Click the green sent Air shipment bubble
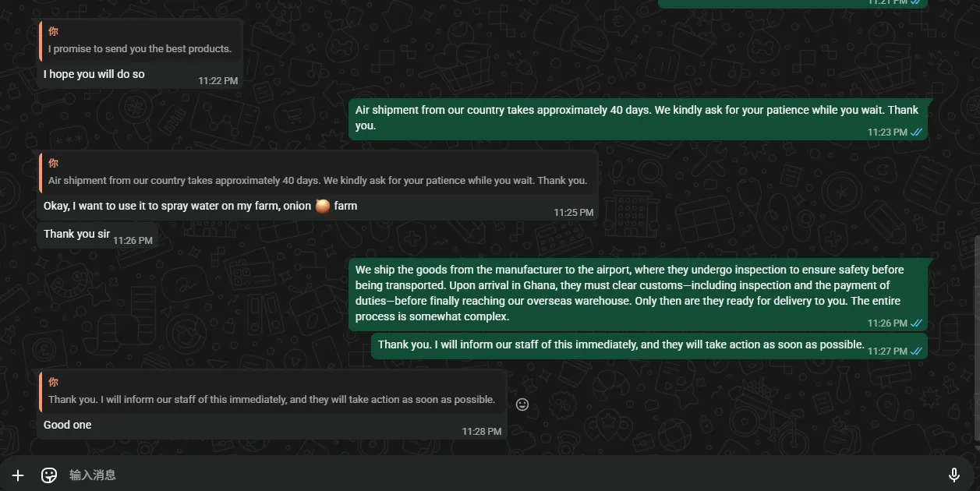The image size is (980, 491). pos(636,117)
